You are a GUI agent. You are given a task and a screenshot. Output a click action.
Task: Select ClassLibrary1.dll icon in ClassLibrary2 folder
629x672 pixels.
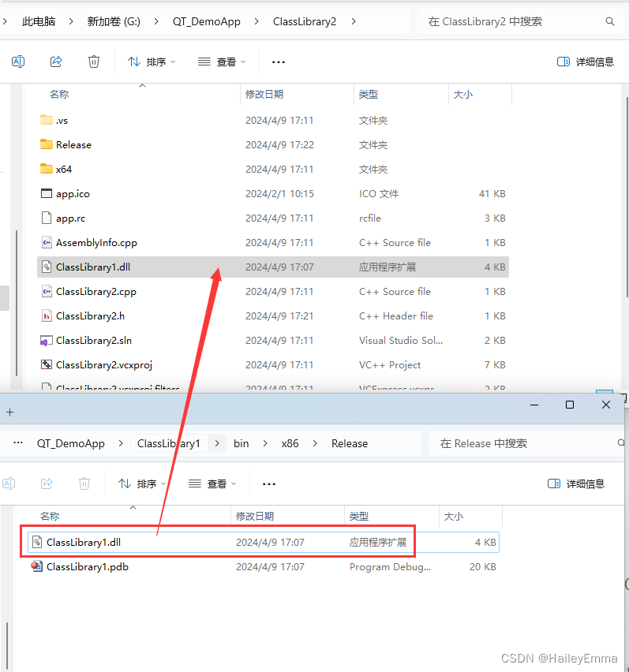coord(47,267)
